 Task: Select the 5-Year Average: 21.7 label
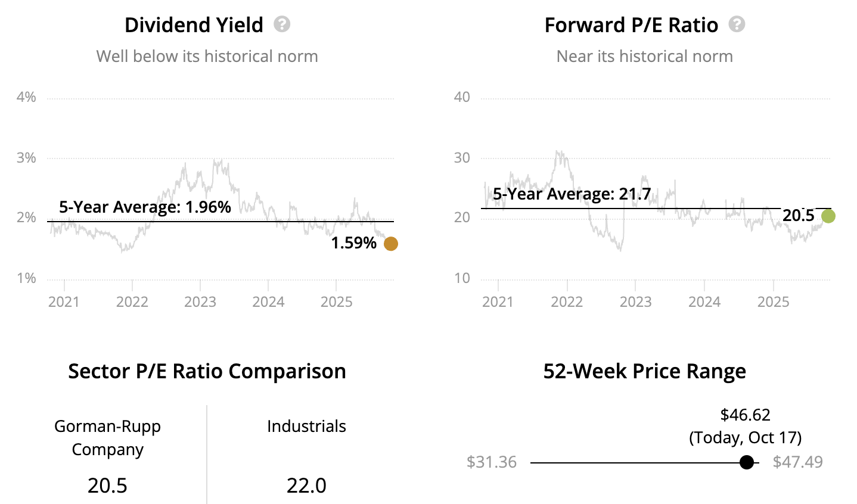click(x=572, y=194)
